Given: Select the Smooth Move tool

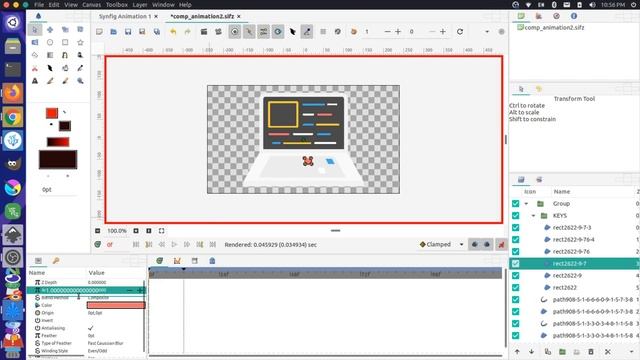Looking at the screenshot, I should 50,30.
